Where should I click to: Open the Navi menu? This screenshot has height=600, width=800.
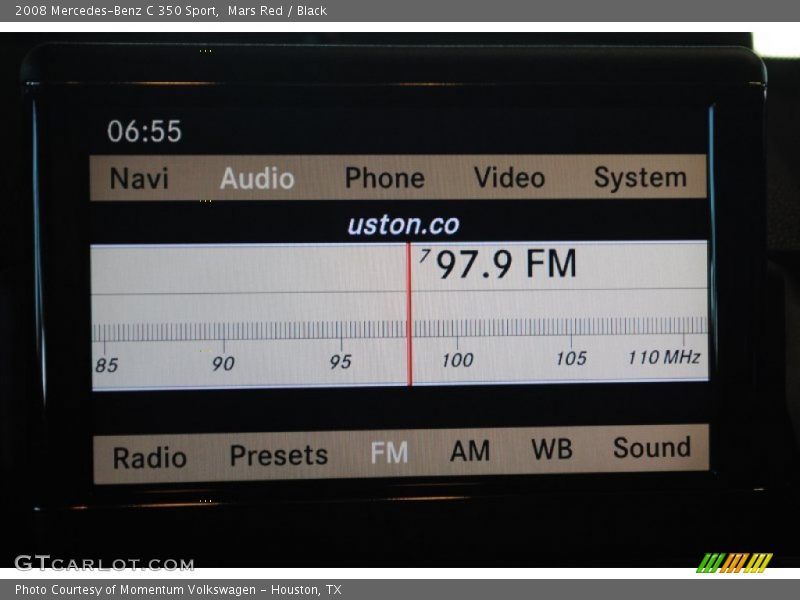[139, 179]
